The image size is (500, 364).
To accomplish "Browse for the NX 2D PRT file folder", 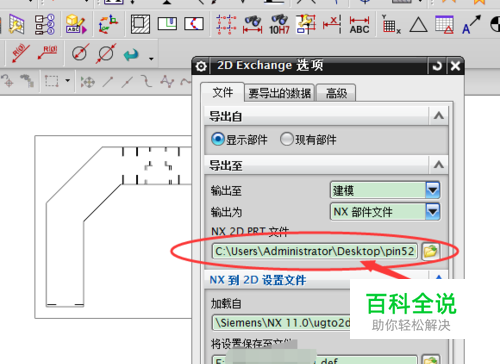I will [430, 251].
